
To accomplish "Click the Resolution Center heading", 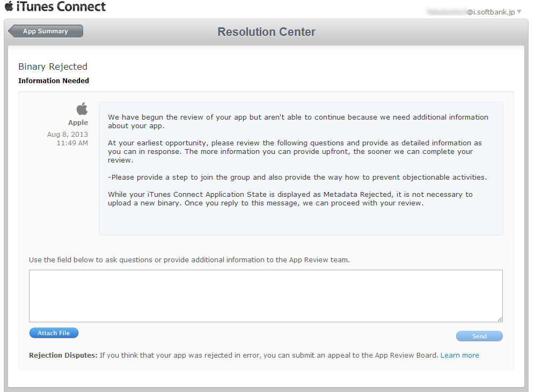I will (266, 32).
